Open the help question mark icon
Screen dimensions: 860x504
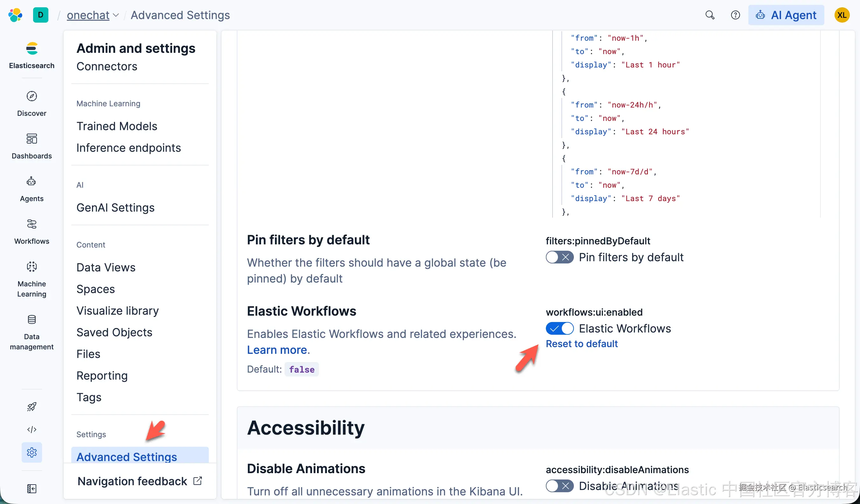click(735, 15)
